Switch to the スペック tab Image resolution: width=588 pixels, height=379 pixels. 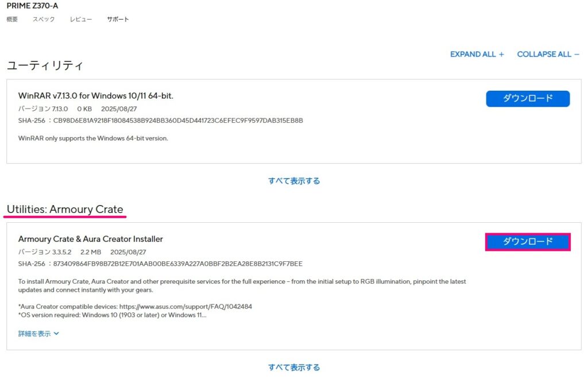pos(44,20)
